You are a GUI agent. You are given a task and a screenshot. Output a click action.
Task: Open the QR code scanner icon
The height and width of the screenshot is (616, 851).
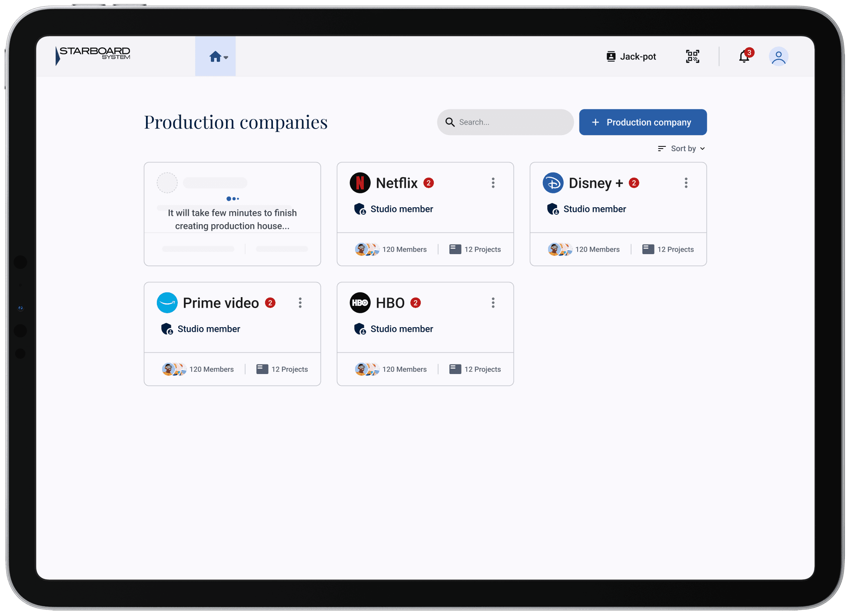[692, 56]
